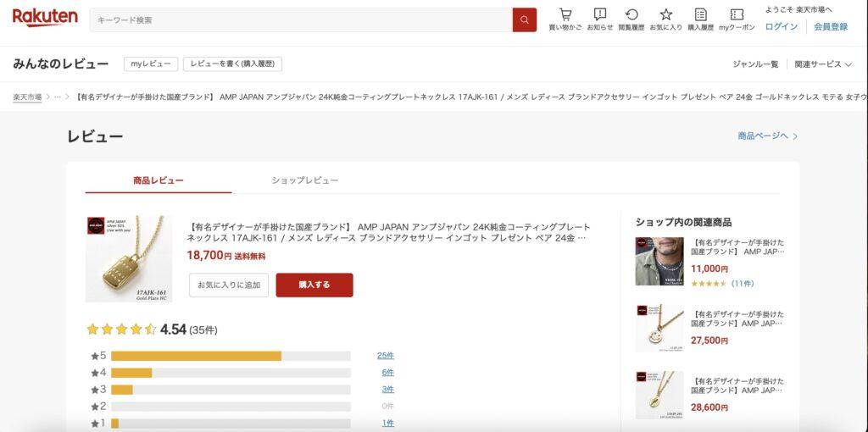Go to the product page (商品ページへ) link

(767, 136)
